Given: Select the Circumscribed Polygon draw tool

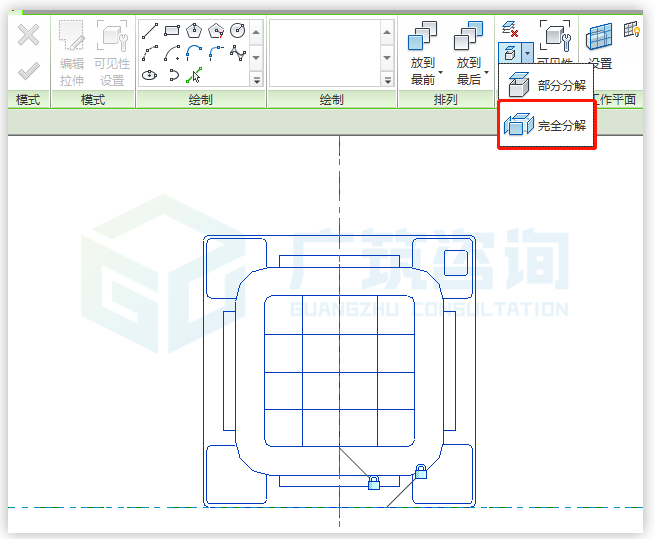Looking at the screenshot, I should click(x=216, y=31).
